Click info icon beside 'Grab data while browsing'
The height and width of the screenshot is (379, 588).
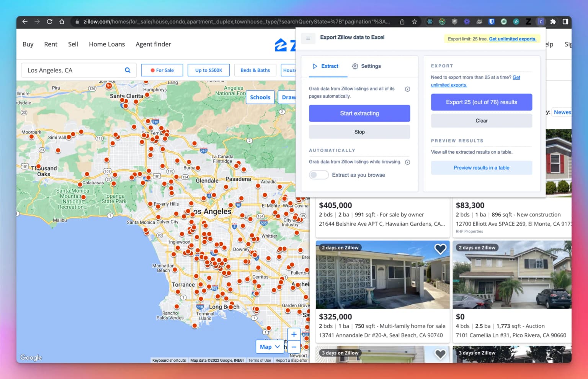pos(408,162)
